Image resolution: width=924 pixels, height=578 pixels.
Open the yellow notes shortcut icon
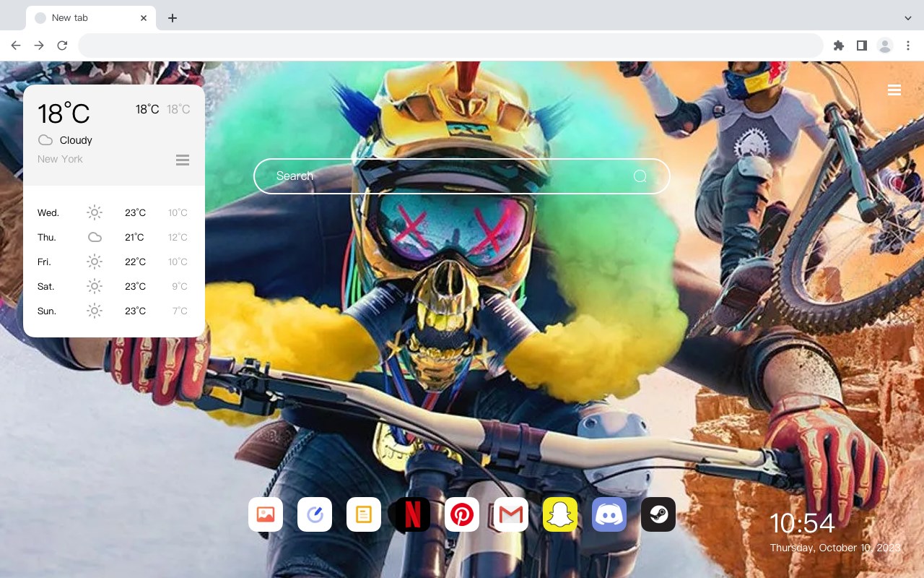pos(364,514)
